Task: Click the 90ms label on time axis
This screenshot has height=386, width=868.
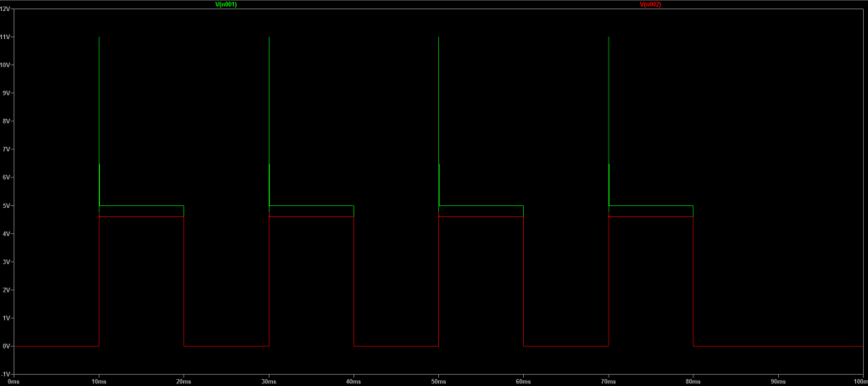Action: click(778, 381)
